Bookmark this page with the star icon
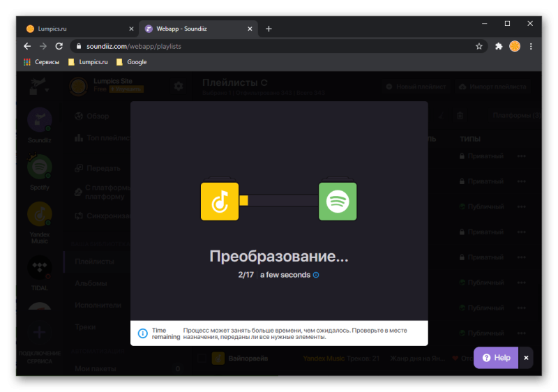 [479, 46]
